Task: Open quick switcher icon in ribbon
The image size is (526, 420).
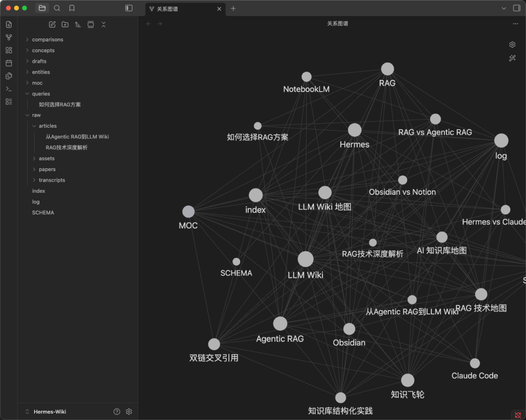Action: pyautogui.click(x=9, y=24)
